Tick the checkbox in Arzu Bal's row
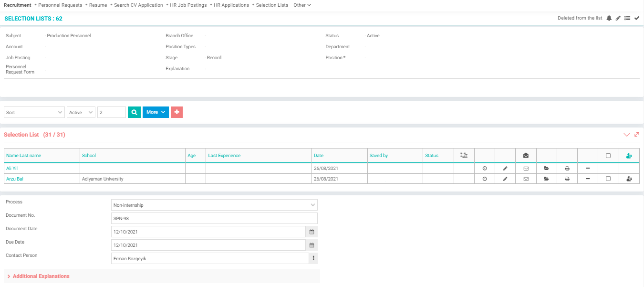 (608, 179)
